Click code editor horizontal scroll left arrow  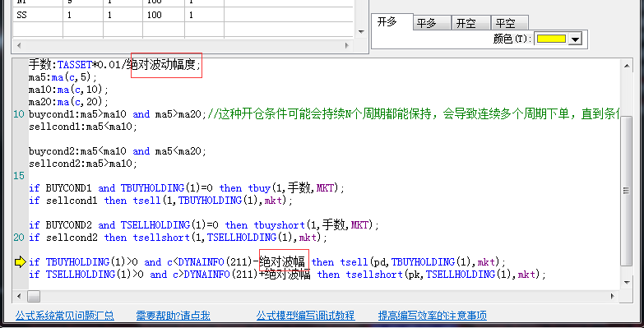(x=18, y=296)
